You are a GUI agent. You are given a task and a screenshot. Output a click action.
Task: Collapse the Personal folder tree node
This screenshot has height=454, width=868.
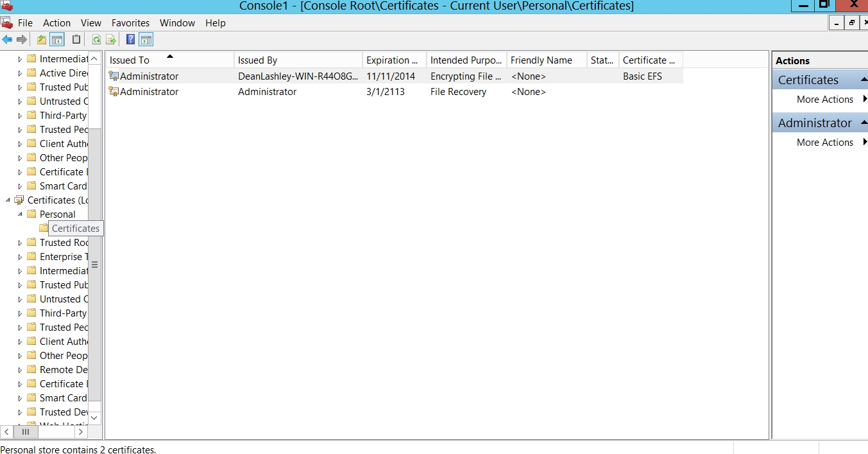20,214
